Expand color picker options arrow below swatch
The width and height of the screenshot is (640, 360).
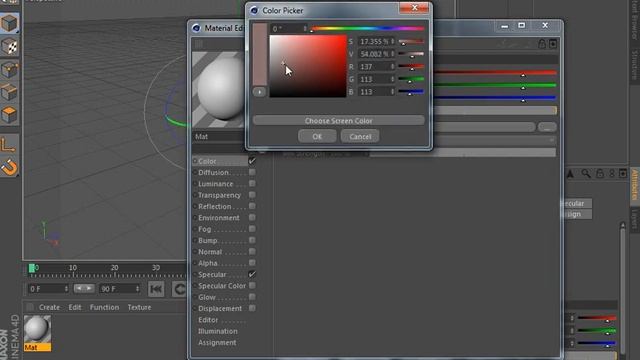coord(259,92)
